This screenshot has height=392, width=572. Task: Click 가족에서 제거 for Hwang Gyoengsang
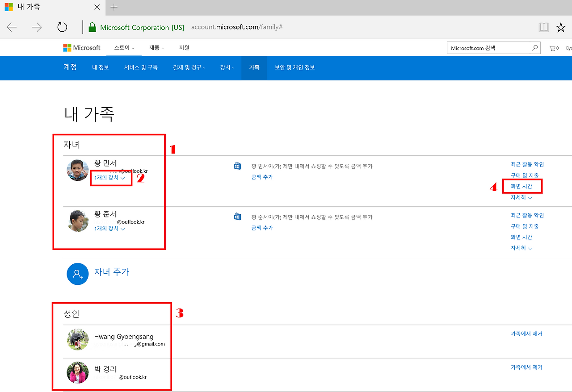526,334
